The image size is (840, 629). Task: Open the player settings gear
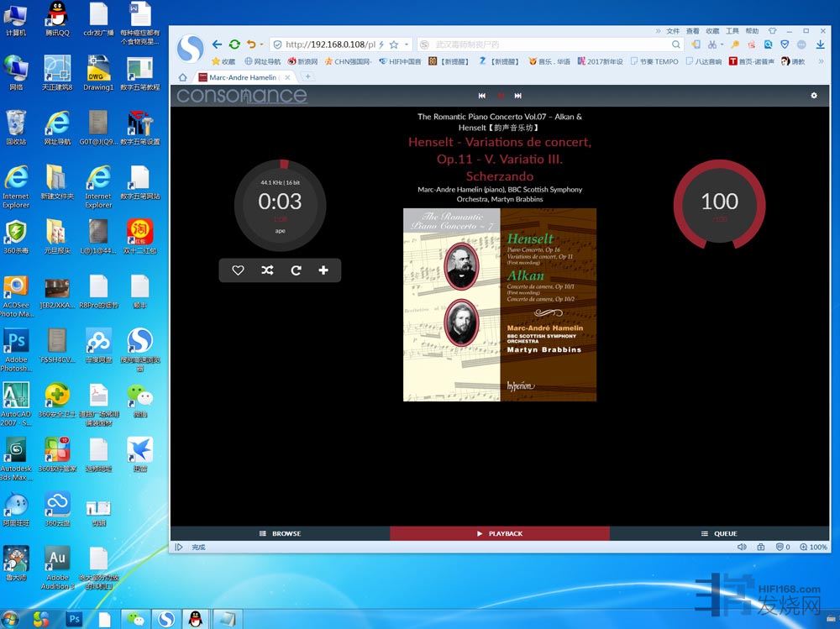tap(813, 96)
